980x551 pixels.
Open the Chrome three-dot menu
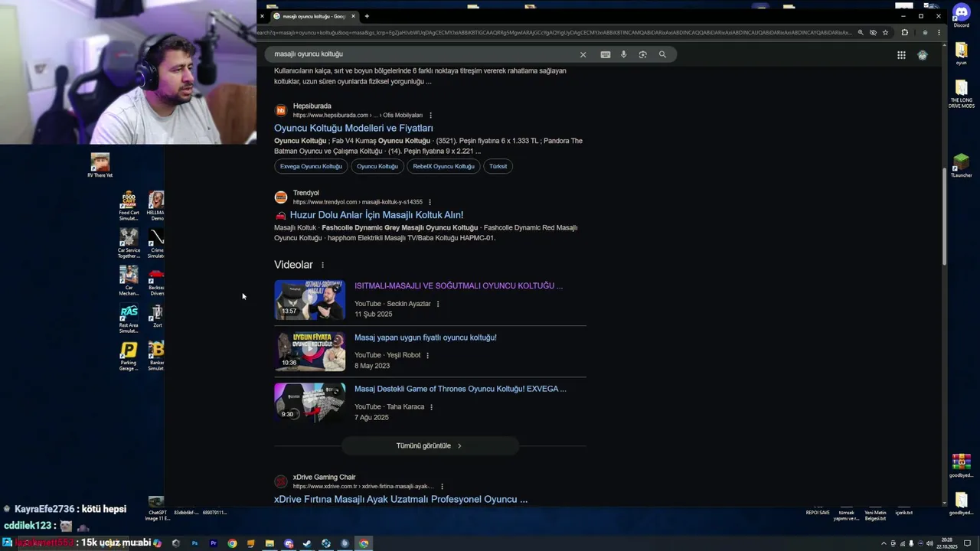(939, 33)
